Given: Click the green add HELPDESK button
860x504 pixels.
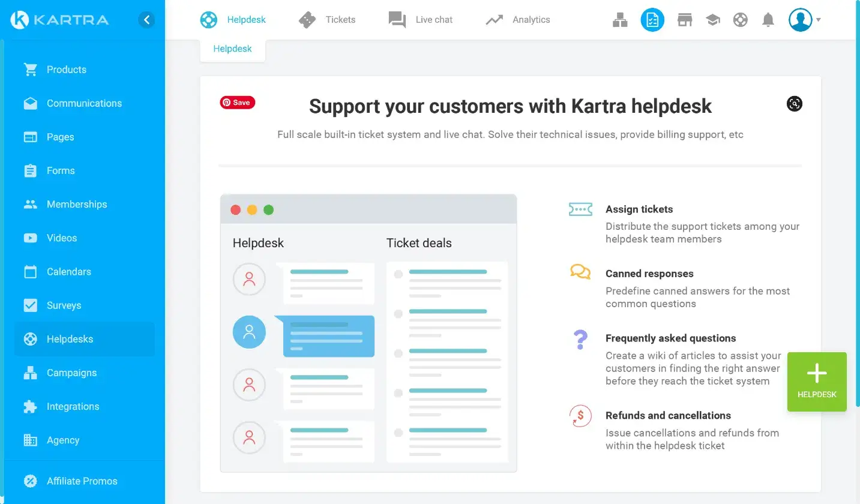Looking at the screenshot, I should pos(817,382).
